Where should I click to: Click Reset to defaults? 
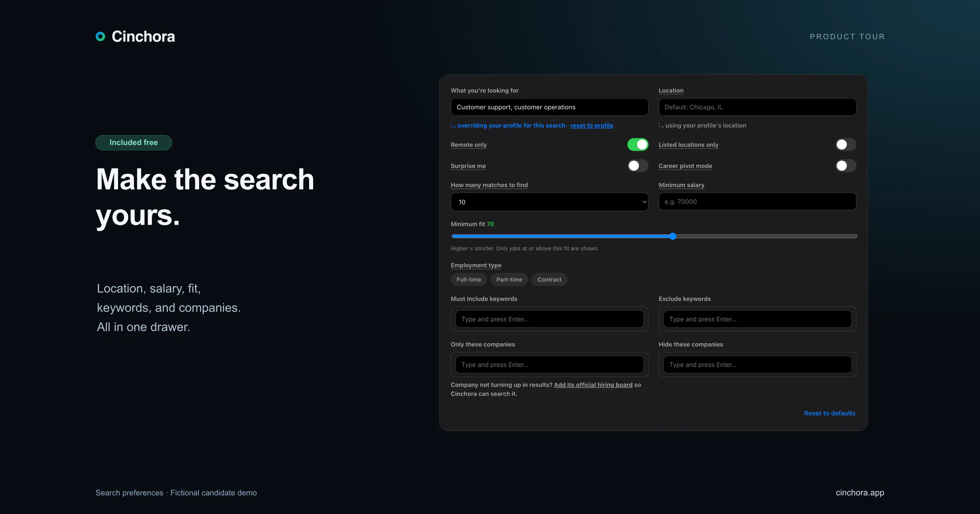coord(830,413)
